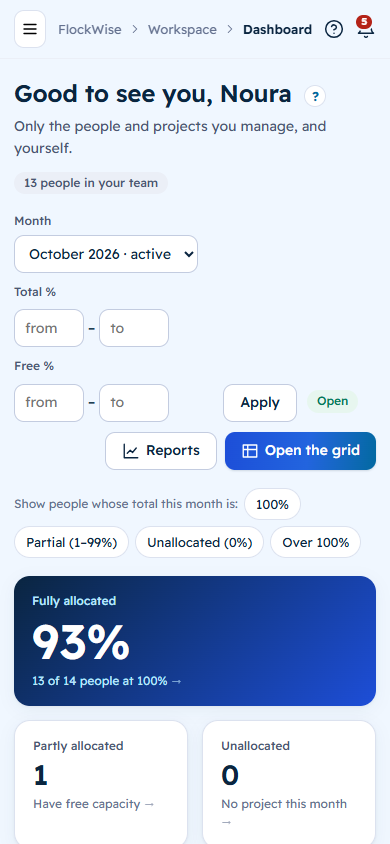Click the chart icon on Reports button
The image size is (390, 844).
point(131,451)
